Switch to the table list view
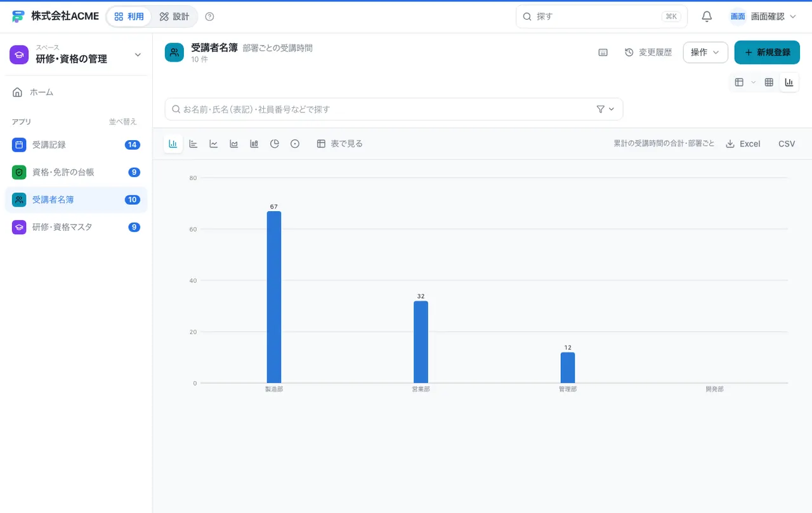Image resolution: width=812 pixels, height=513 pixels. (739, 82)
